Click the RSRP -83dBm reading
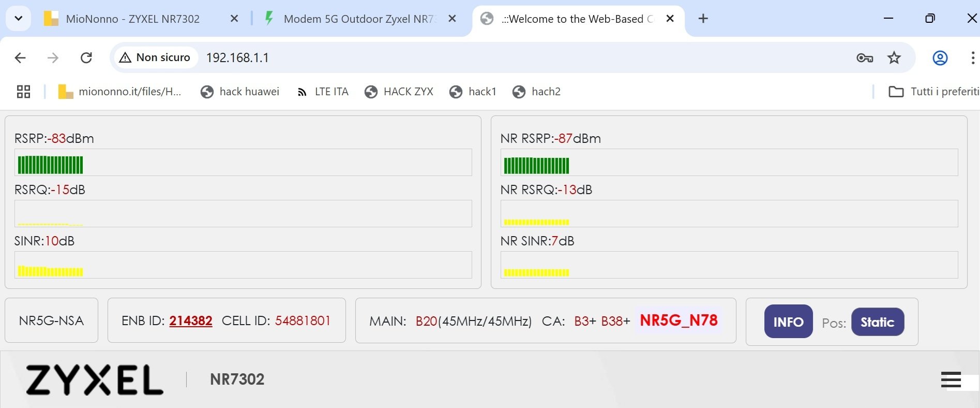980x408 pixels. (x=54, y=139)
